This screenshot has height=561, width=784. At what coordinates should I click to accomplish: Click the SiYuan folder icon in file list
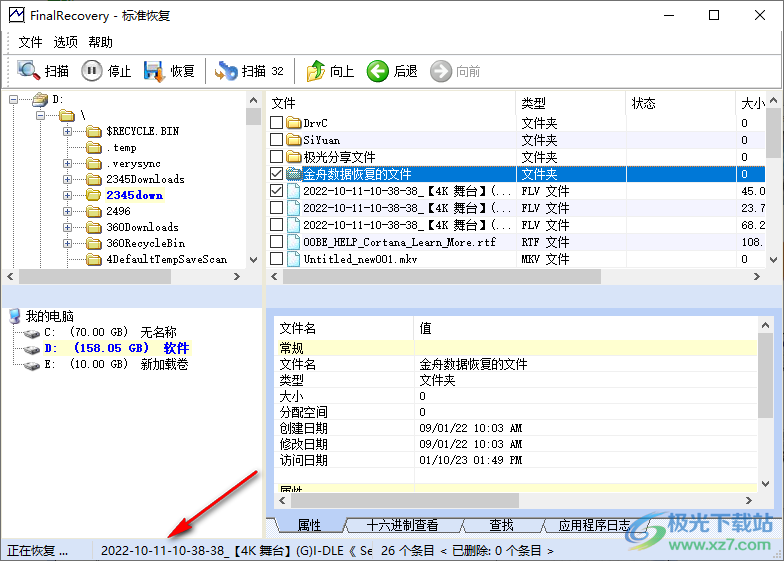(294, 140)
